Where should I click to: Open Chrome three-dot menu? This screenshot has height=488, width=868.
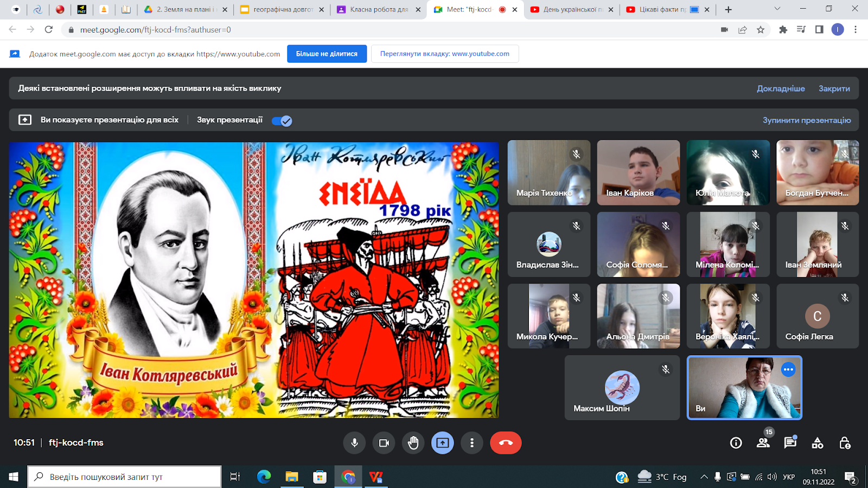(x=856, y=30)
